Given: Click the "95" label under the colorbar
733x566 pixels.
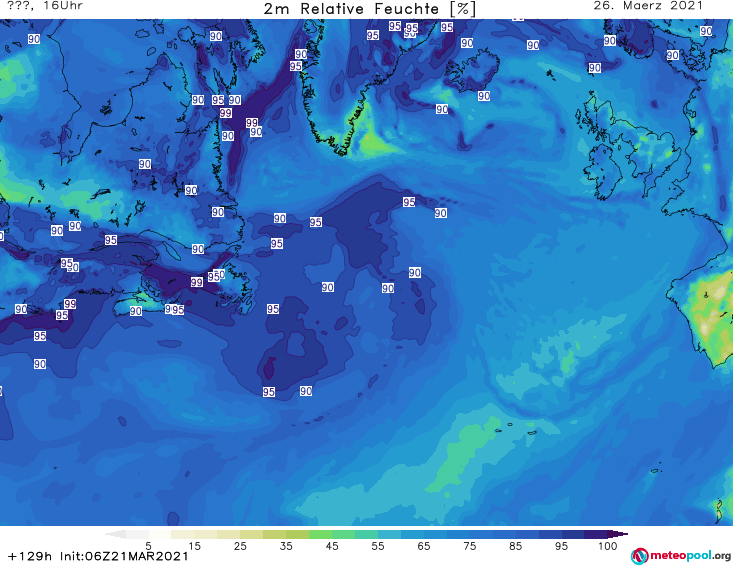Looking at the screenshot, I should coord(561,546).
